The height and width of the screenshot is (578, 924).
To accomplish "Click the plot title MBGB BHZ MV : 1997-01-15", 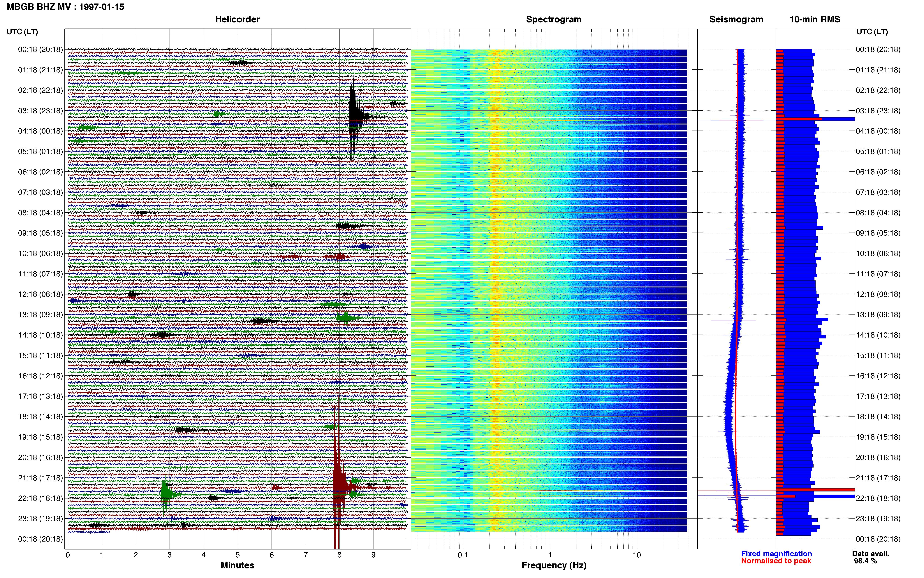I will (65, 6).
